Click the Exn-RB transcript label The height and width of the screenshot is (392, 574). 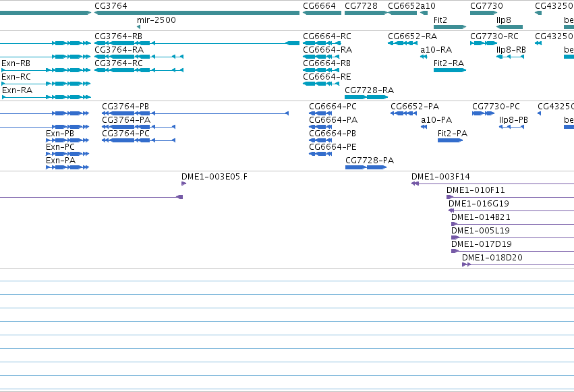point(16,63)
